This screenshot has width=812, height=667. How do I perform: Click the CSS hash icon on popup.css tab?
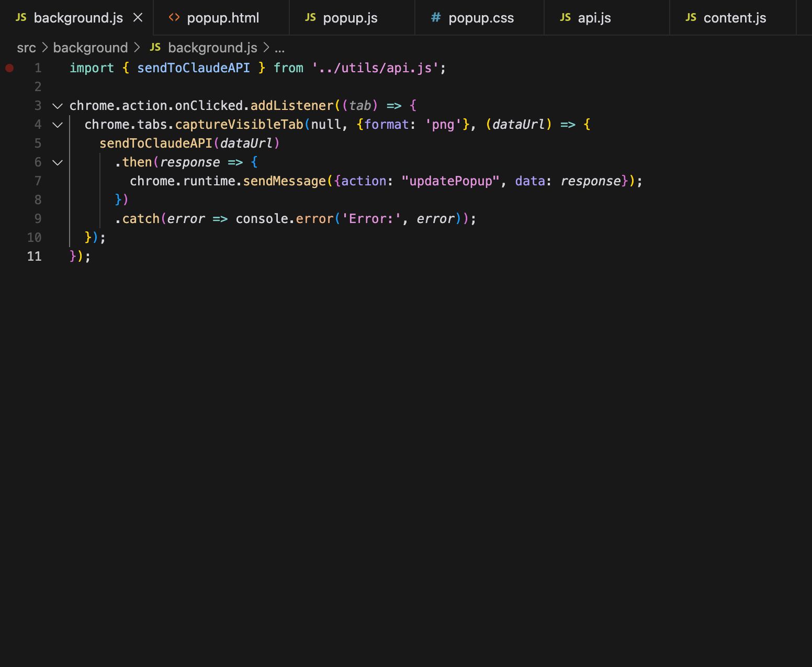click(435, 18)
